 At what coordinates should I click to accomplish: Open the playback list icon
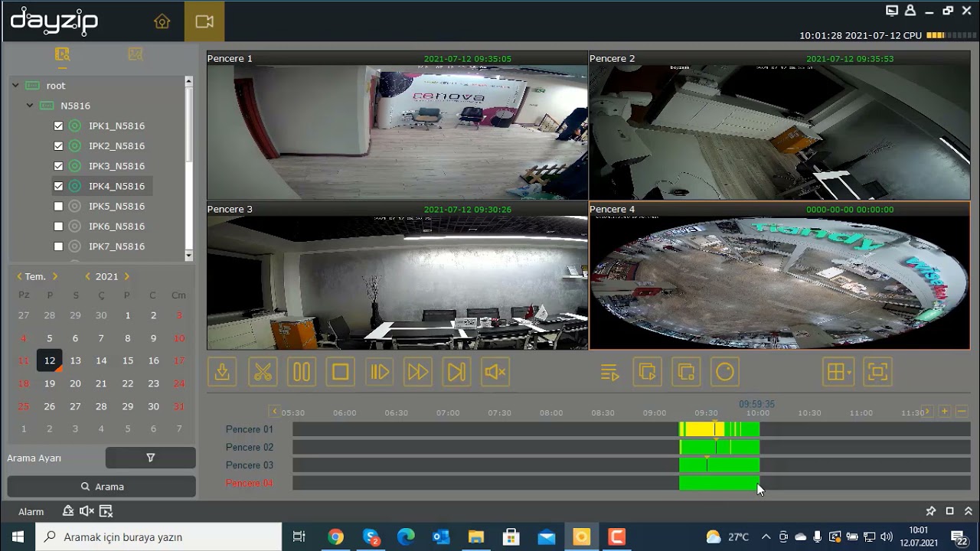609,373
